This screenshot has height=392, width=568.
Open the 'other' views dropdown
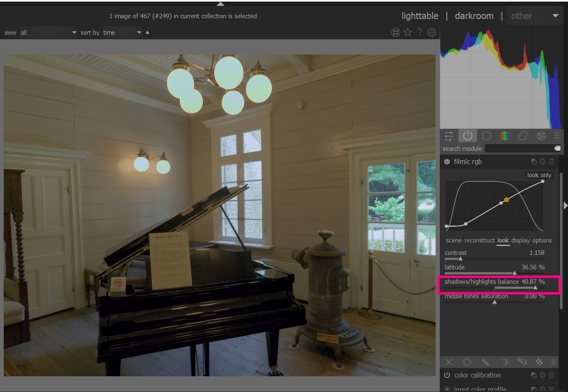coord(534,16)
